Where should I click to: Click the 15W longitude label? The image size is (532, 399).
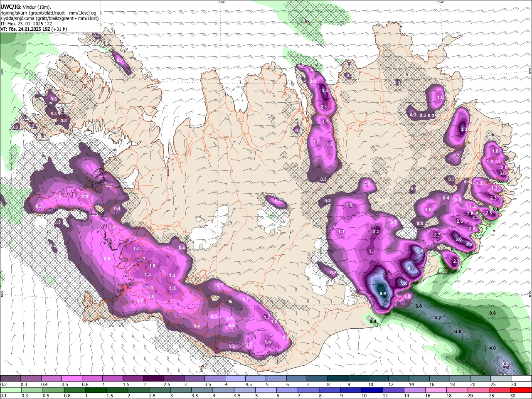pos(440,2)
